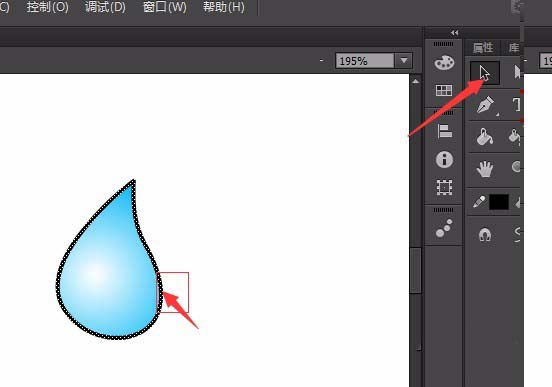Select the Ink Bottle tool
Screen dimensions: 552x387
514,137
